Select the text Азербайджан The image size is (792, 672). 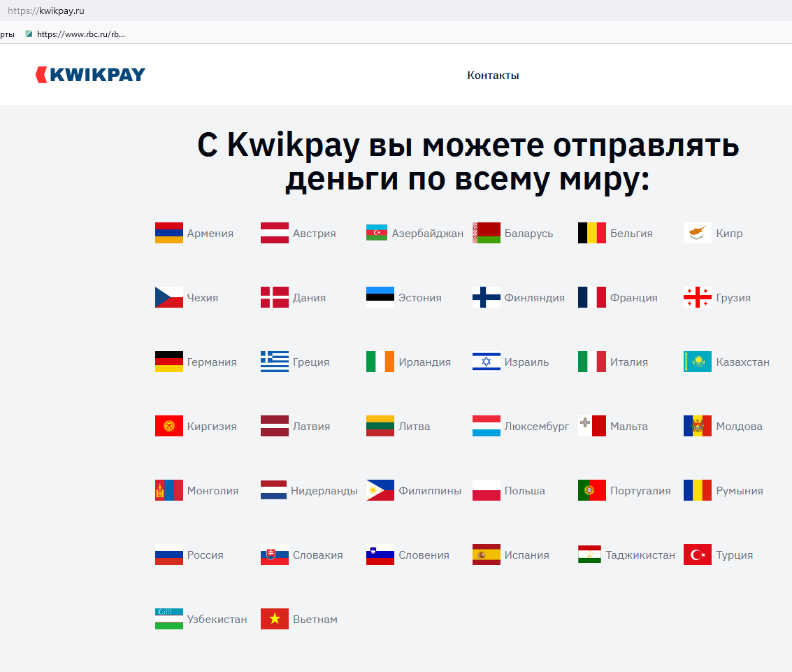[427, 234]
